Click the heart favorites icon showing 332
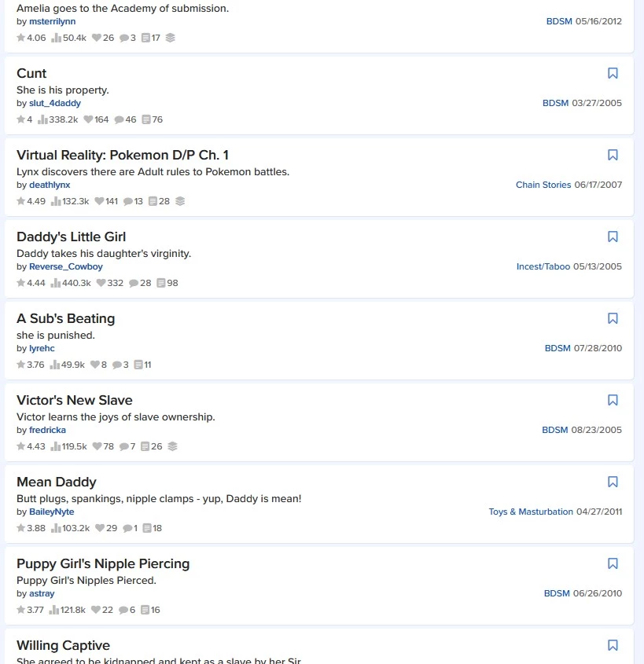The image size is (644, 664). pos(101,283)
